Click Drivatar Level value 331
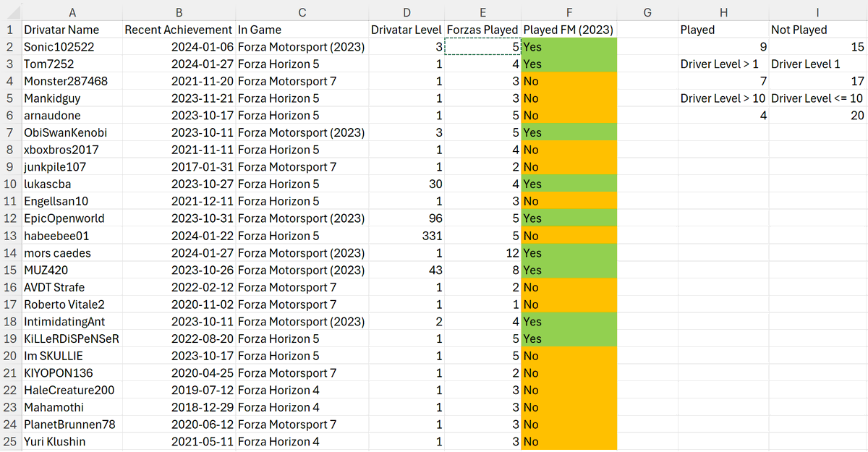Image resolution: width=868 pixels, height=452 pixels. point(407,236)
